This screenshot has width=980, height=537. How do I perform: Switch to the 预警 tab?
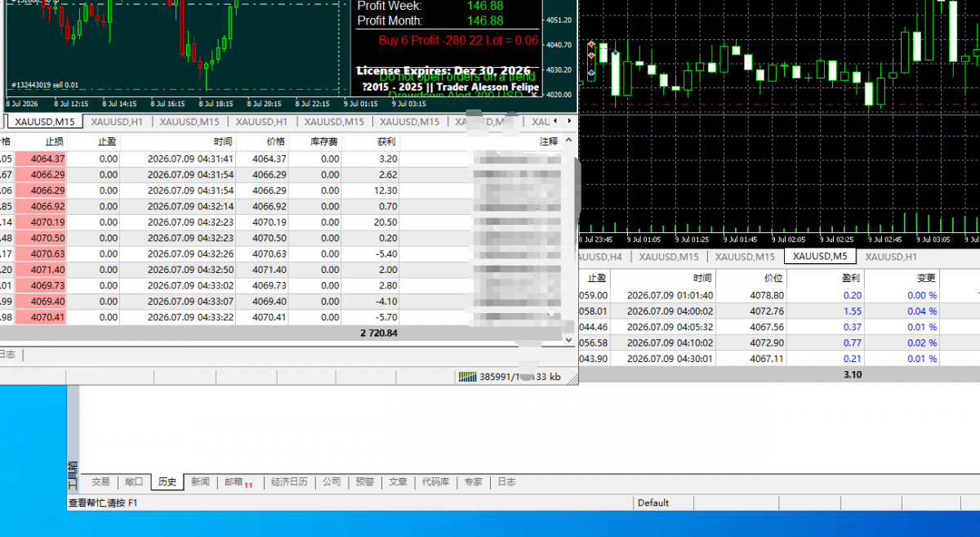364,482
